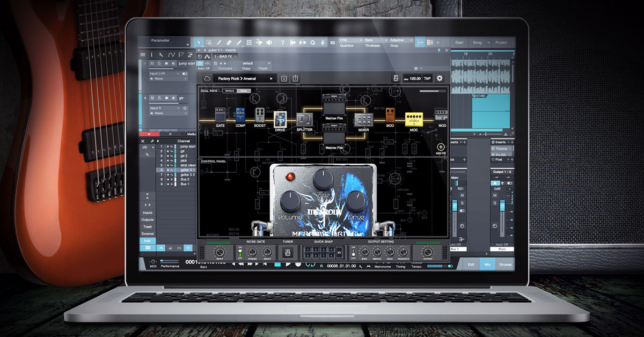Click the Trash button in the console sidebar

click(x=148, y=227)
